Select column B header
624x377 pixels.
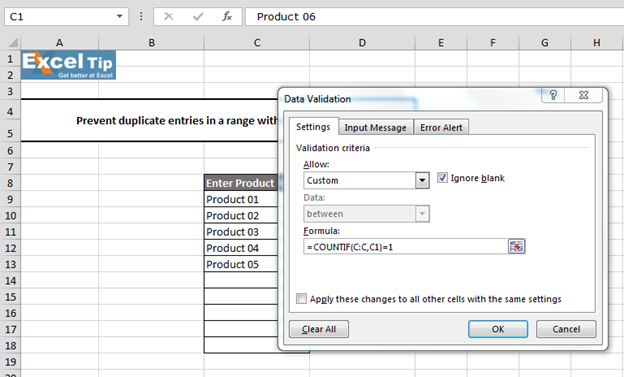pos(151,43)
